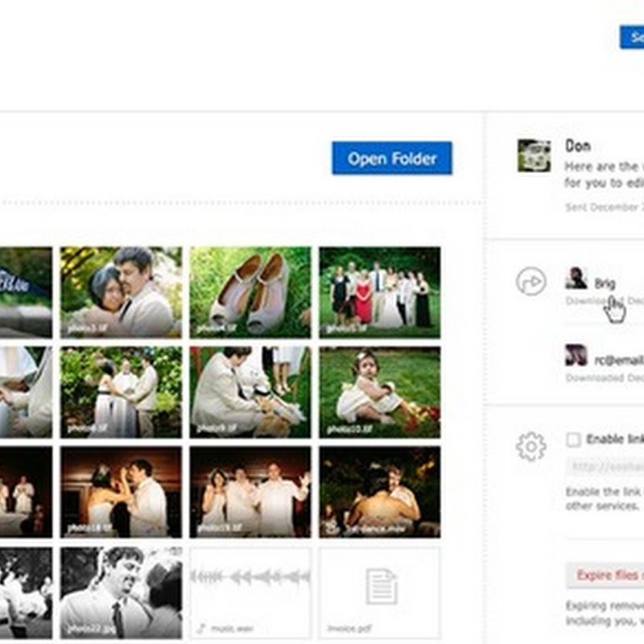Open the photo3.tif embracing couple thumbnail
The image size is (644, 644).
122,292
